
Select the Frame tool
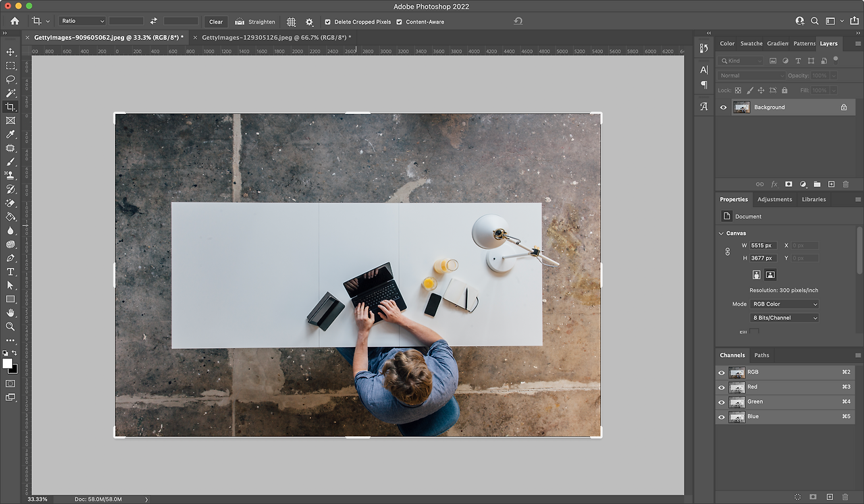pyautogui.click(x=10, y=121)
